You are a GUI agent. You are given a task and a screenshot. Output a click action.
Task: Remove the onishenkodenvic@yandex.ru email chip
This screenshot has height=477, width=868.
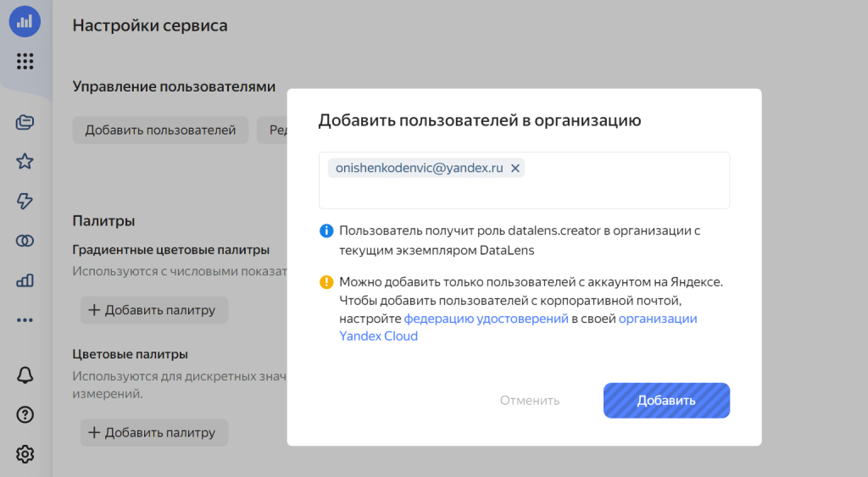tap(515, 169)
